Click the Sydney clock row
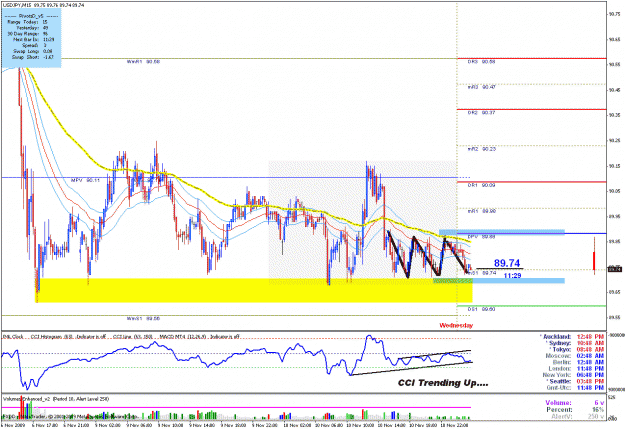Viewport: 625px width, 429px height. click(x=574, y=343)
